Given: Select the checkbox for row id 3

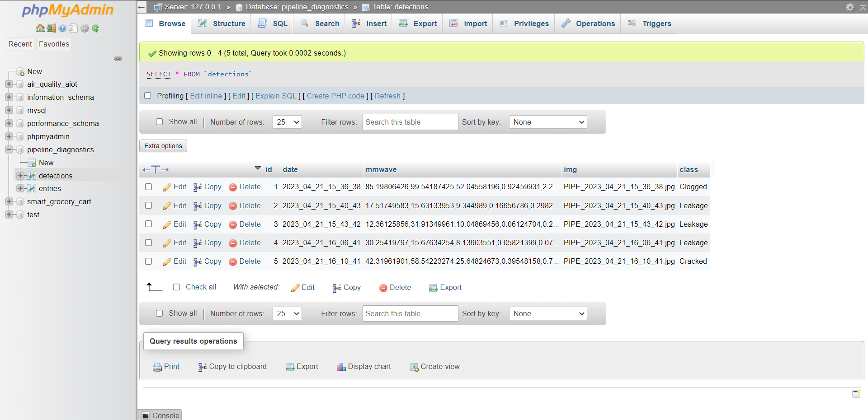Looking at the screenshot, I should (148, 224).
